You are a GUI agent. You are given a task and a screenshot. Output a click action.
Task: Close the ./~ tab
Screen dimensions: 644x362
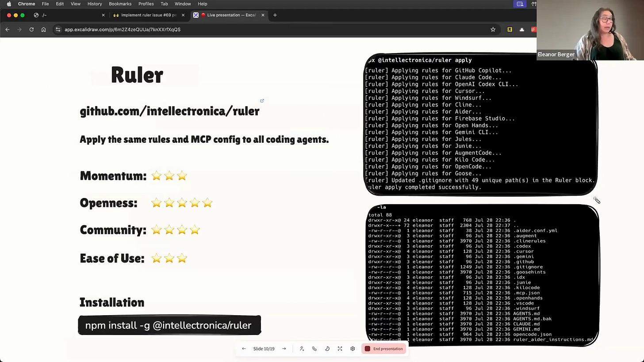click(x=103, y=15)
